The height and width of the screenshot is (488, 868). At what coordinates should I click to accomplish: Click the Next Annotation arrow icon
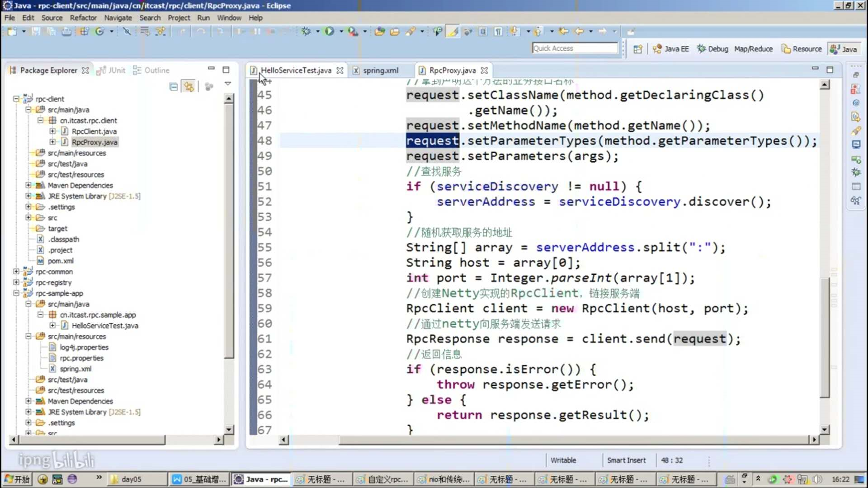point(514,32)
